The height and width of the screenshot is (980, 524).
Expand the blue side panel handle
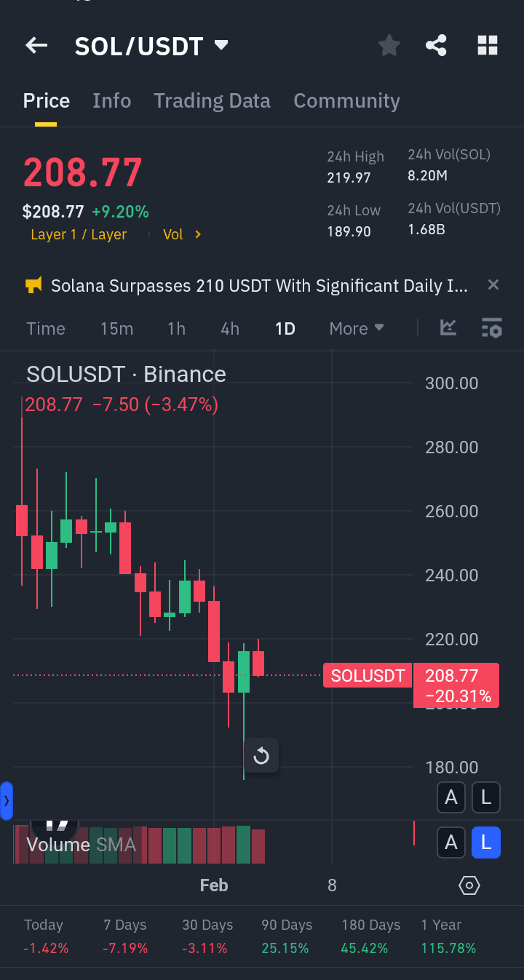coord(7,801)
